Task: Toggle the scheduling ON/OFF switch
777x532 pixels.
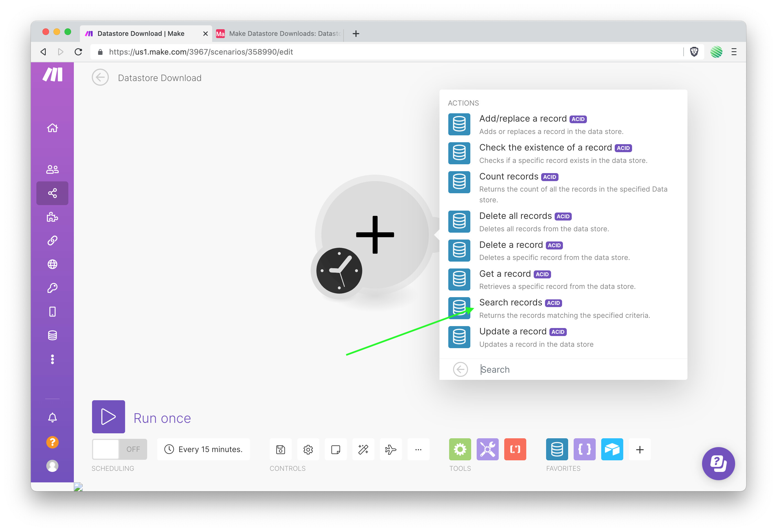Action: [119, 449]
